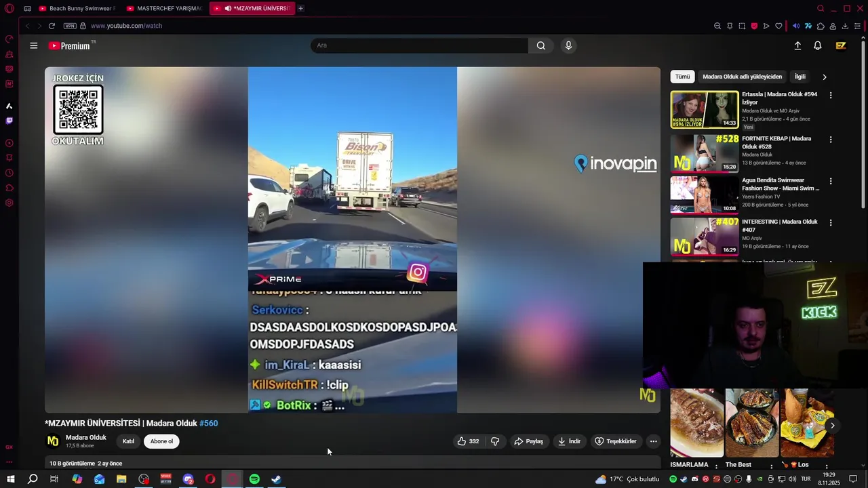Take a snapshot with Opera capture icon
This screenshot has width=868, height=488.
coord(742,26)
